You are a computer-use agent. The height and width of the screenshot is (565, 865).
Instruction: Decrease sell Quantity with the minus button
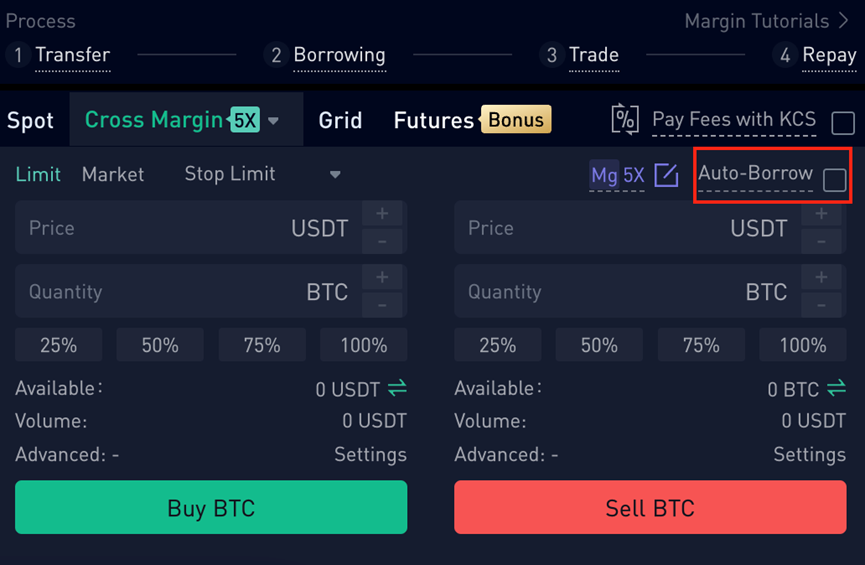click(x=821, y=305)
